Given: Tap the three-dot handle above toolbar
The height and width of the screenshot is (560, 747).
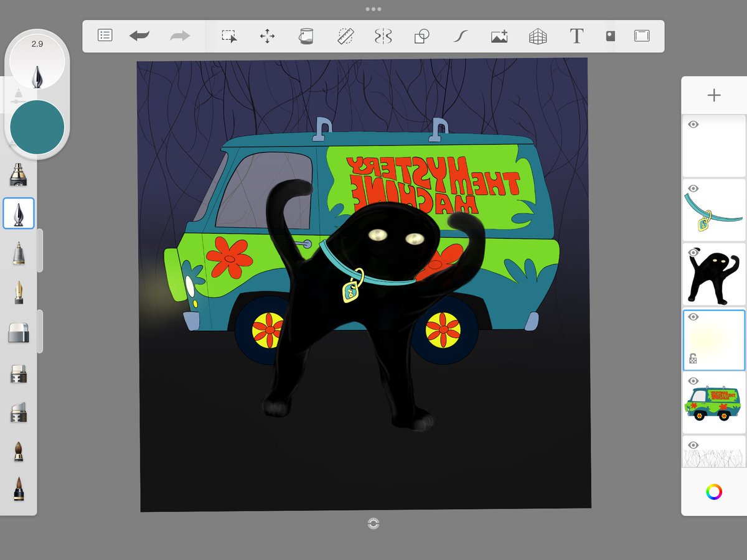Looking at the screenshot, I should pyautogui.click(x=374, y=9).
